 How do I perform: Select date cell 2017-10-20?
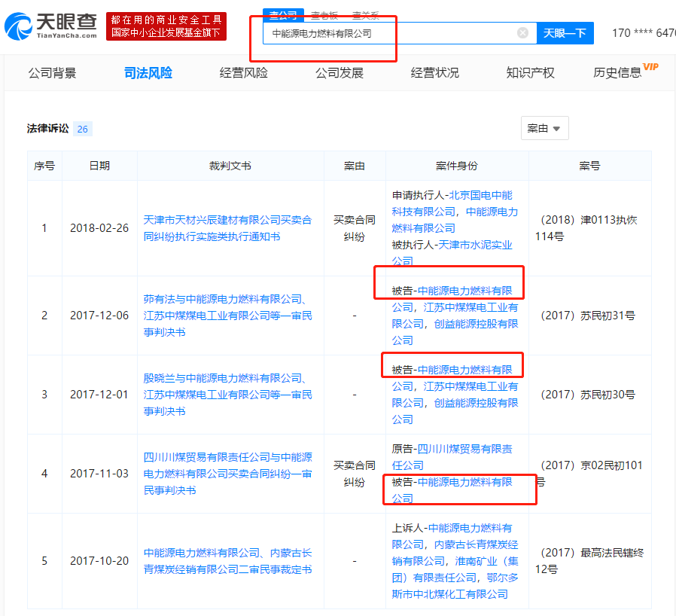tap(99, 561)
